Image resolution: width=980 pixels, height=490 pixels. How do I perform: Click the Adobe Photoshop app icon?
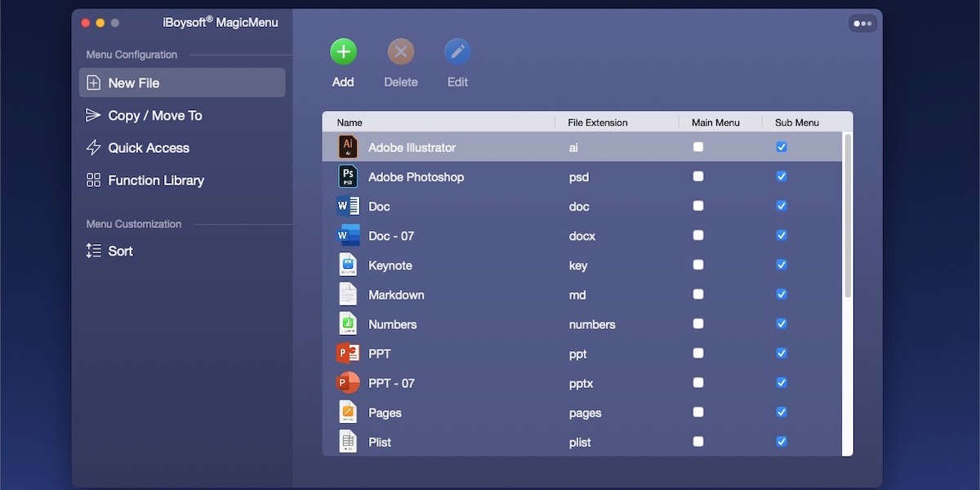click(x=347, y=176)
